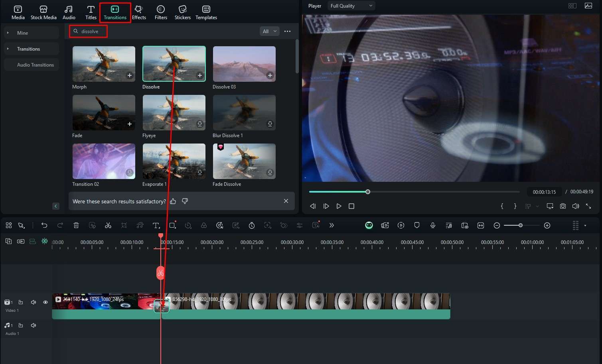
Task: Open the Media tab
Action: point(18,12)
